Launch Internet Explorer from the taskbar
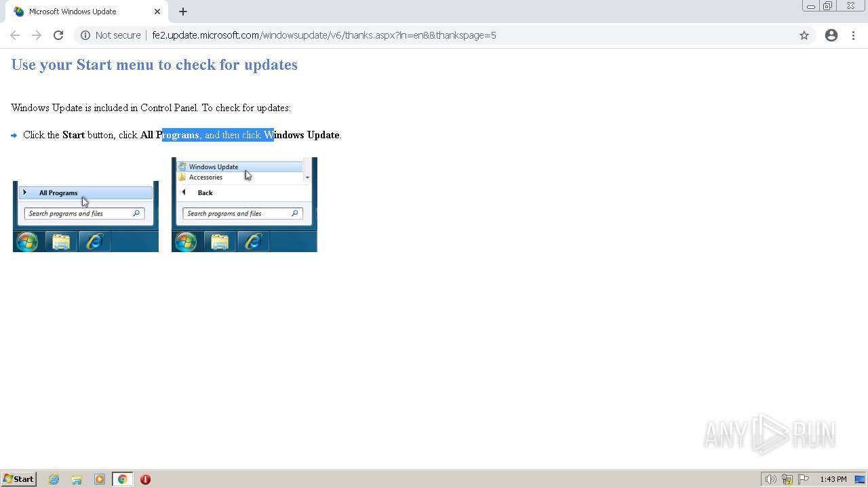The image size is (868, 488). [x=54, y=479]
